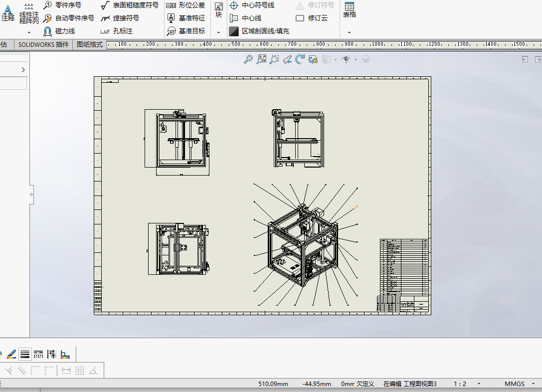Insert a 修订云 revision cloud
This screenshot has width=542, height=392.
[x=312, y=18]
